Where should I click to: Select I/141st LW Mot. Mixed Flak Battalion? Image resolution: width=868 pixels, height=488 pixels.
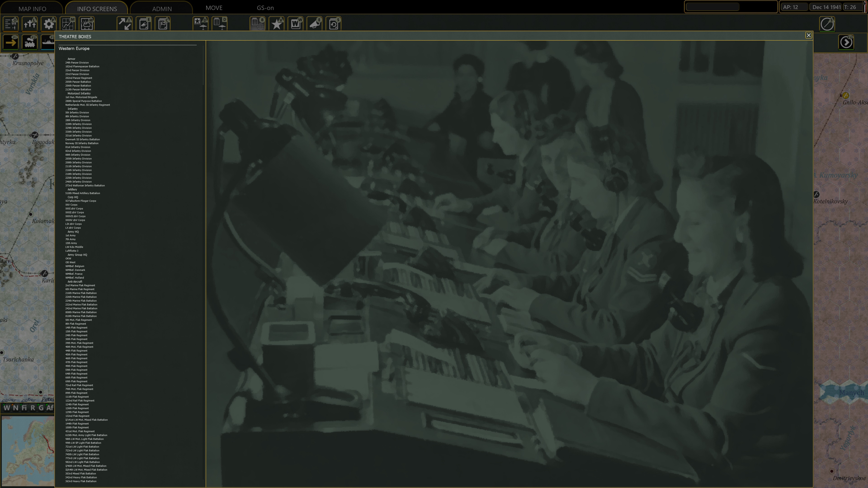[87, 420]
